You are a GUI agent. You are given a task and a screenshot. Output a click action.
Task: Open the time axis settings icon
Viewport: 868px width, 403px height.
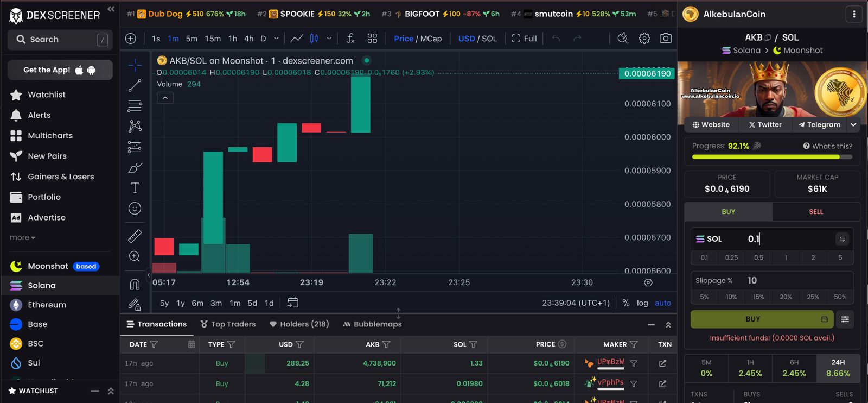(x=648, y=282)
